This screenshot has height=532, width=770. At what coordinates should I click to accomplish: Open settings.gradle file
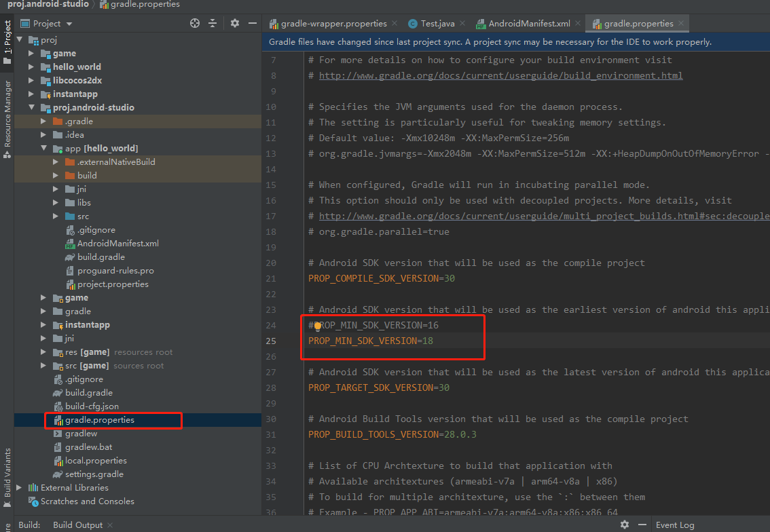pos(94,474)
